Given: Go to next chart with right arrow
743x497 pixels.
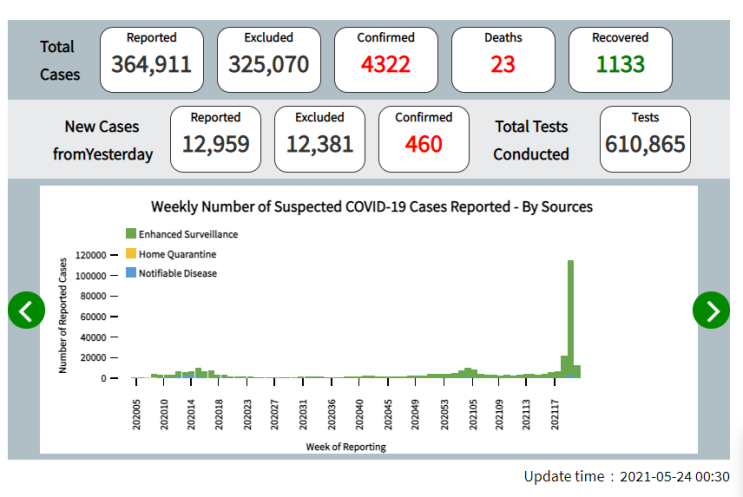Looking at the screenshot, I should [x=711, y=310].
